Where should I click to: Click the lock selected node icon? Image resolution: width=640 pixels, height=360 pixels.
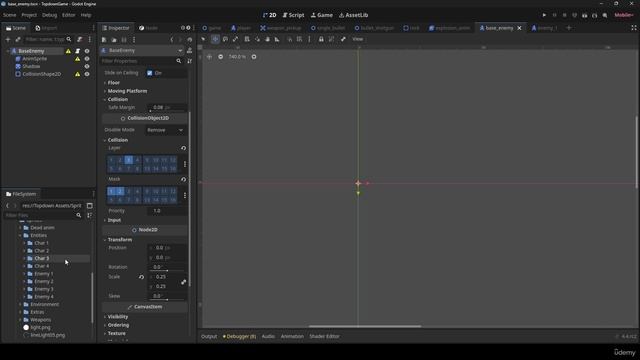click(321, 39)
